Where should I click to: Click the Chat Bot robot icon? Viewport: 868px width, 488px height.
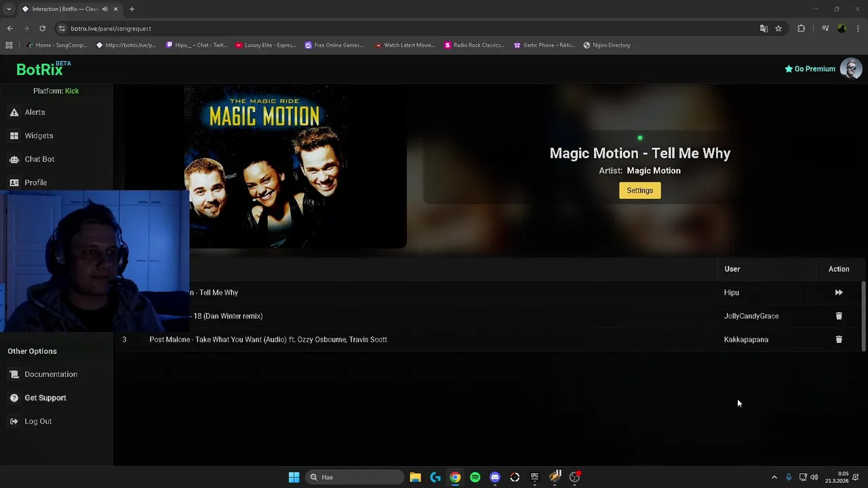[14, 159]
